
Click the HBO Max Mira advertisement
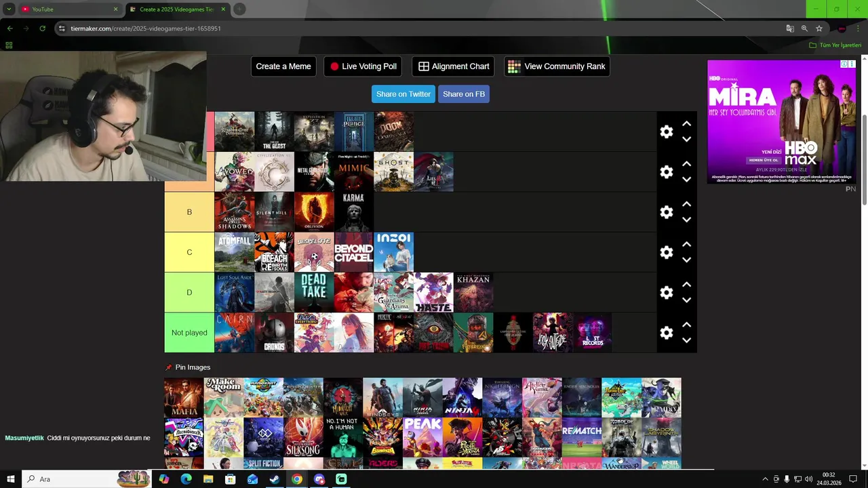(x=782, y=121)
